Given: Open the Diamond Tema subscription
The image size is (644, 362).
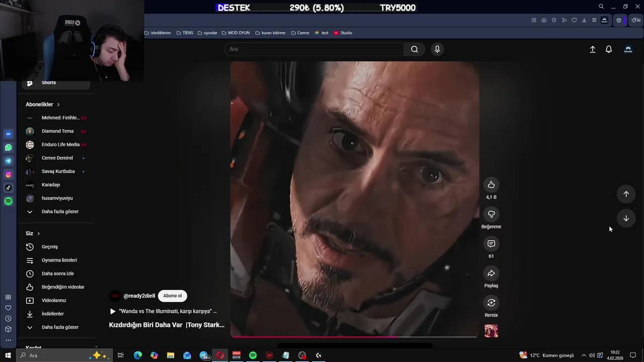Looking at the screenshot, I should point(56,131).
